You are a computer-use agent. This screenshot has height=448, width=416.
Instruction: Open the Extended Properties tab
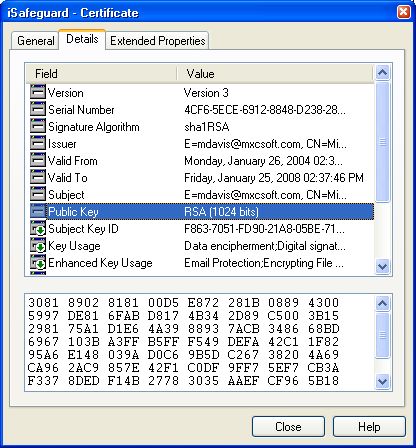pyautogui.click(x=157, y=41)
